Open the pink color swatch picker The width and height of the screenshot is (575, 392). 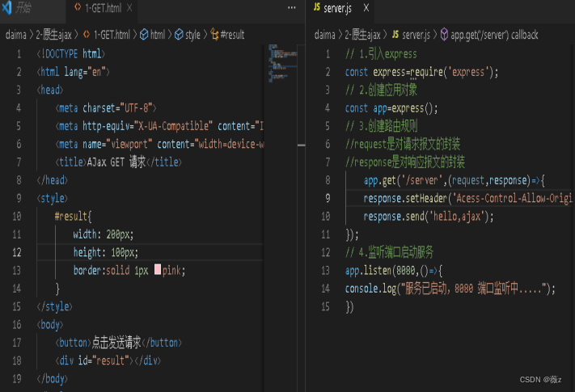click(158, 270)
